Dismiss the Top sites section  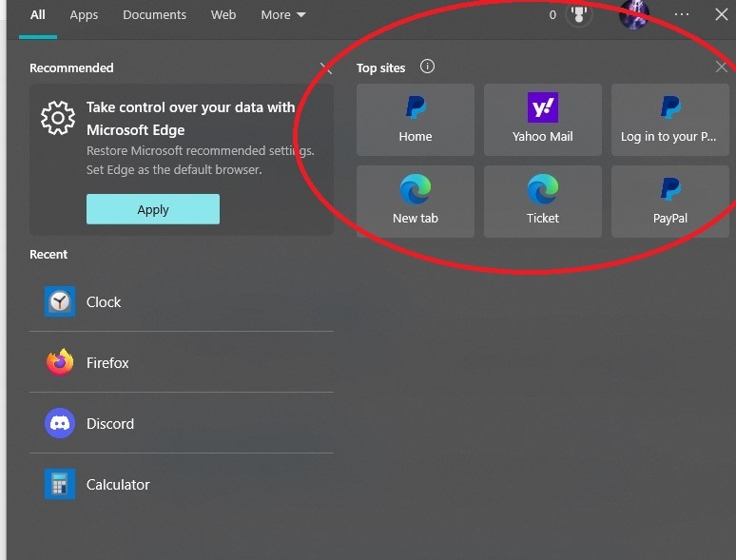click(722, 68)
